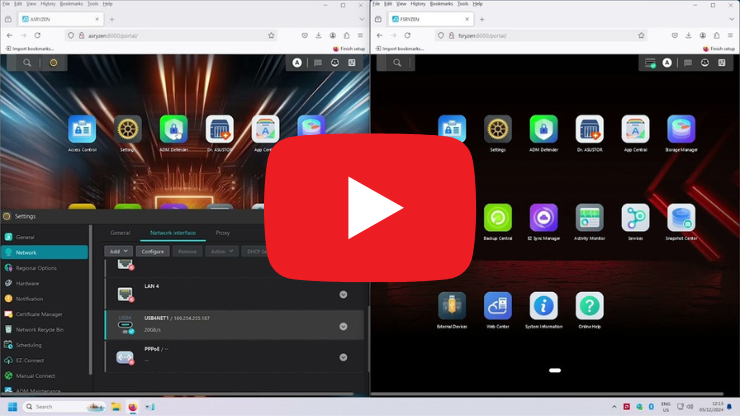This screenshot has width=740, height=416.
Task: Reload the FSRYZEN page
Action: pyautogui.click(x=407, y=35)
